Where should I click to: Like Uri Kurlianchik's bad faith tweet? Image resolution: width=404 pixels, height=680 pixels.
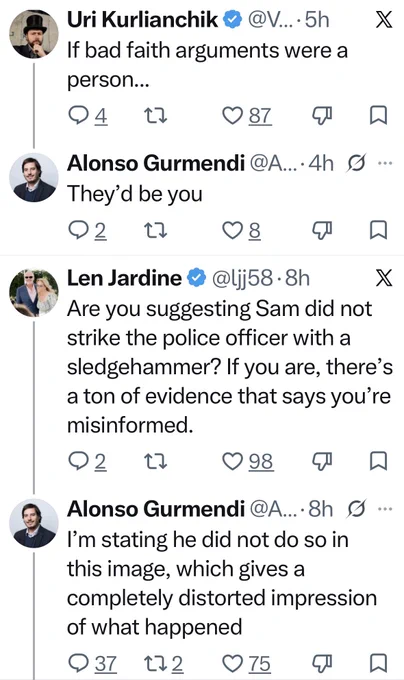[x=247, y=116]
